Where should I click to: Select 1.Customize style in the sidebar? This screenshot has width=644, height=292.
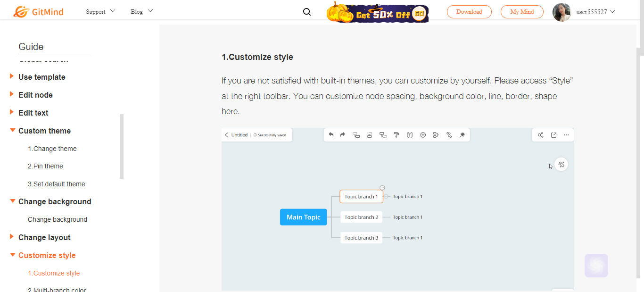pyautogui.click(x=54, y=273)
